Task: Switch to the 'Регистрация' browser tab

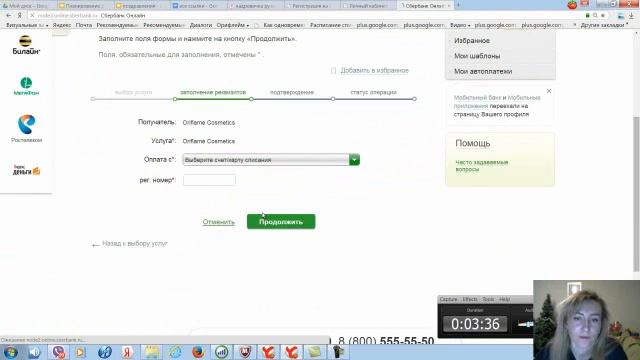Action: tap(311, 6)
